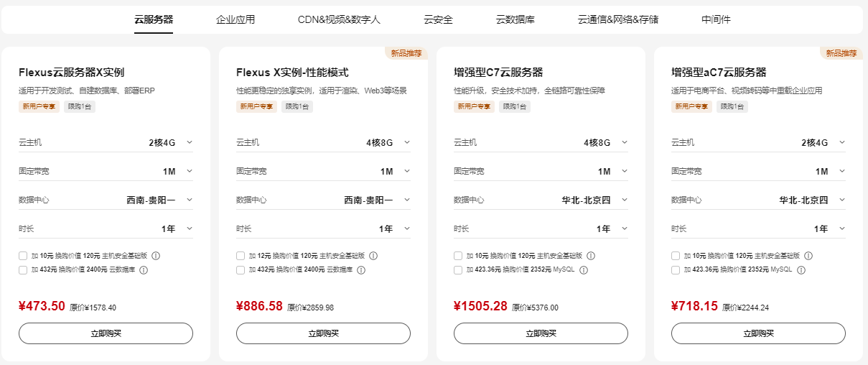This screenshot has height=365, width=868.
Task: View info icon for C7 MySQL add-on
Action: (583, 270)
